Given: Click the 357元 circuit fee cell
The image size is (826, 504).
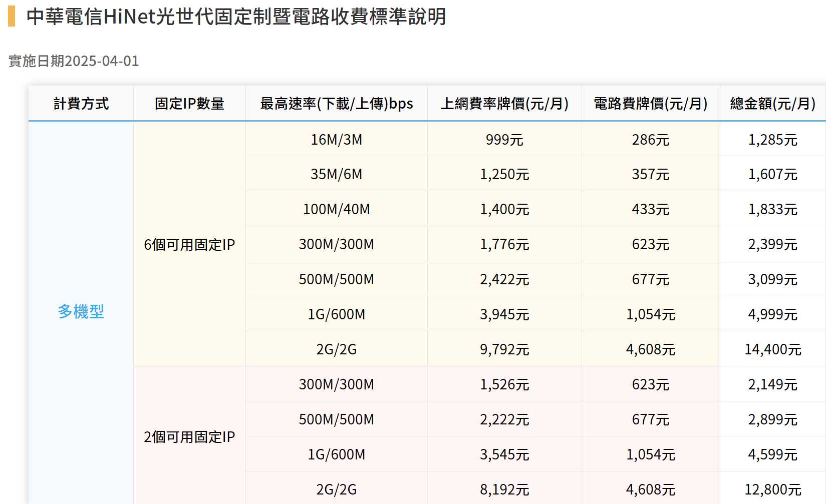Looking at the screenshot, I should pos(651,174).
